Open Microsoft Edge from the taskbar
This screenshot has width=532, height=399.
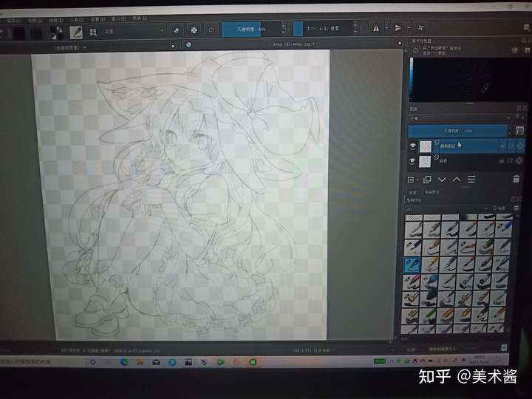tap(125, 362)
